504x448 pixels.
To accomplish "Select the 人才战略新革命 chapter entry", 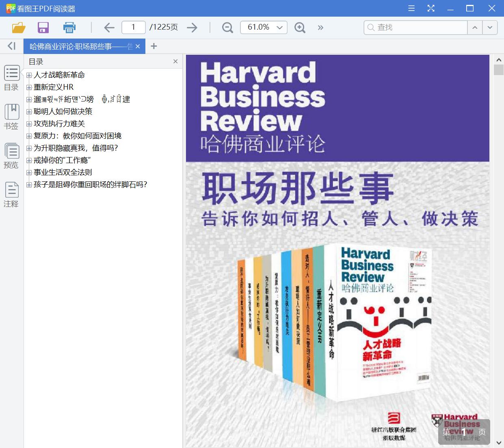I will coord(59,75).
